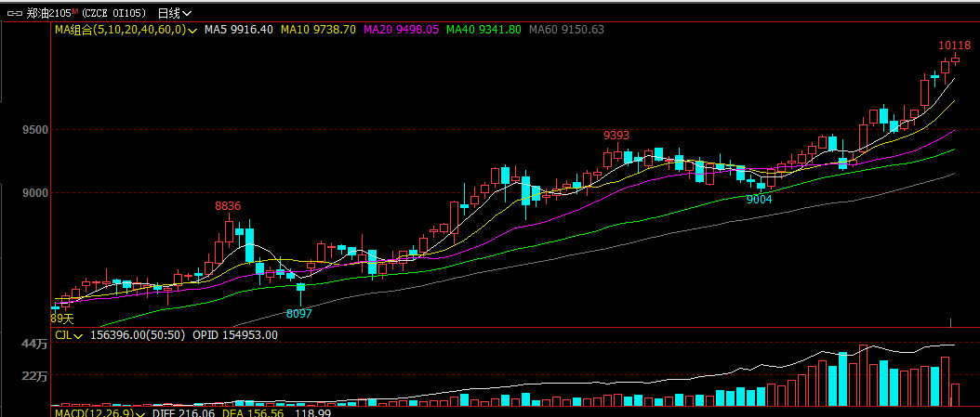Viewport: 980px width, 417px height.
Task: Select the MA40 9341.80 legend value
Action: coord(483,30)
